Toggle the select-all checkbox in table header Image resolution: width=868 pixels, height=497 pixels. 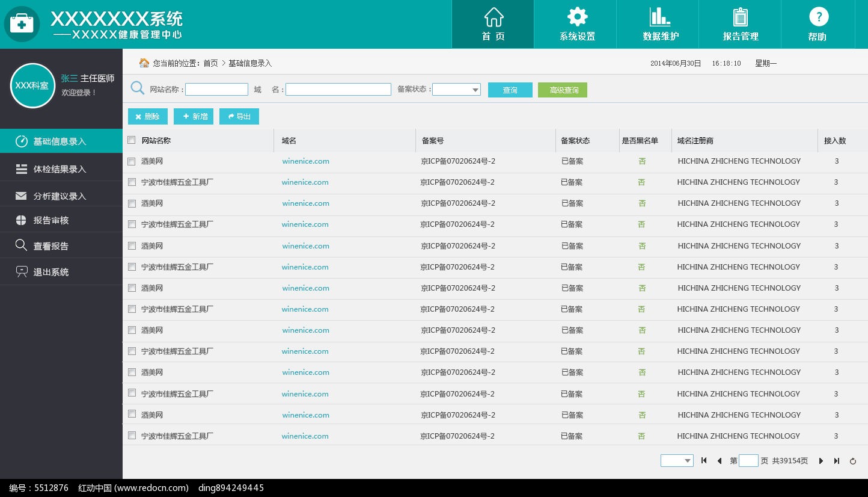tap(132, 140)
